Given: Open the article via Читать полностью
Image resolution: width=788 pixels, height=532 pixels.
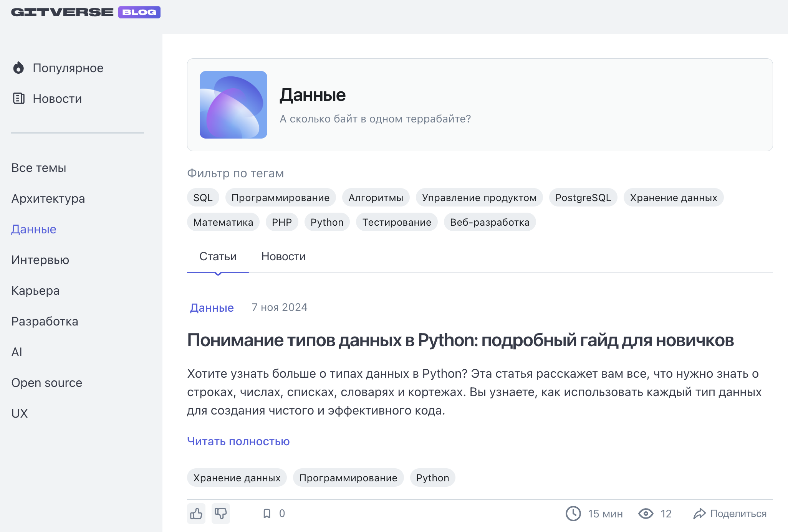Looking at the screenshot, I should [238, 441].
